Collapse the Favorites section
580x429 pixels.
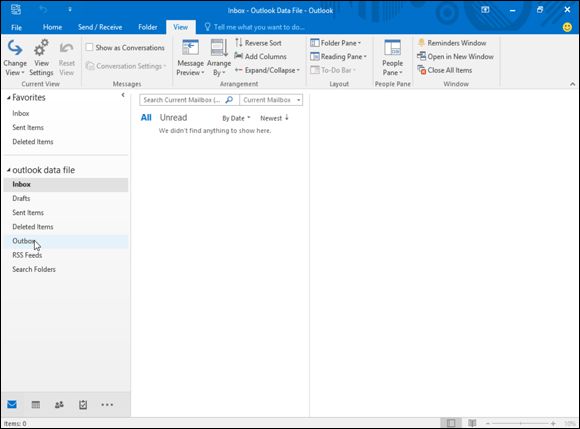coord(9,98)
